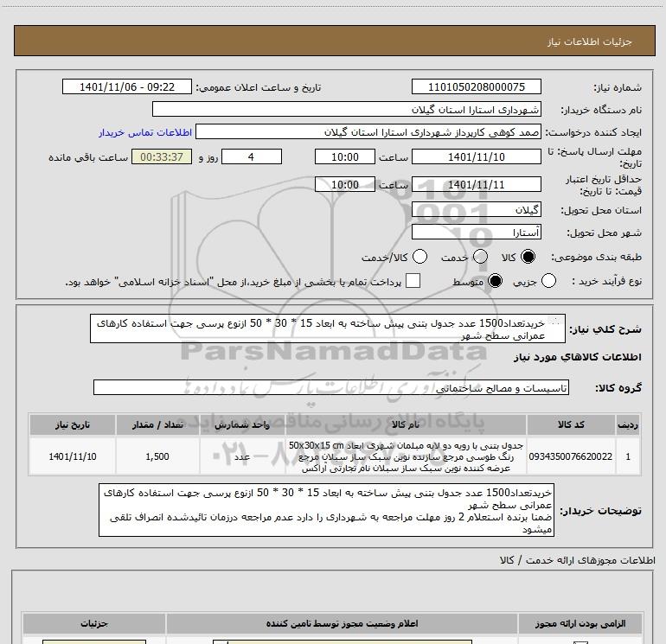
Task: Click the countdown timer 00:33:37
Action: point(162,156)
